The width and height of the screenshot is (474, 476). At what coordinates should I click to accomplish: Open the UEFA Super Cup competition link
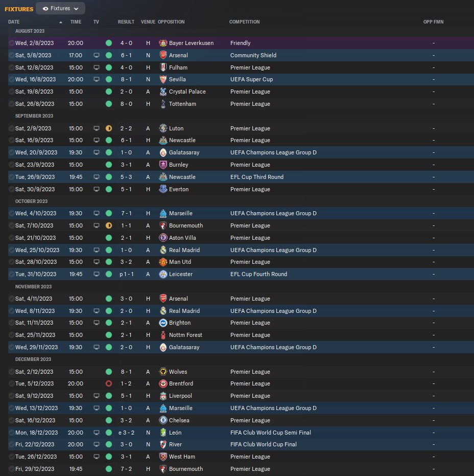(251, 79)
